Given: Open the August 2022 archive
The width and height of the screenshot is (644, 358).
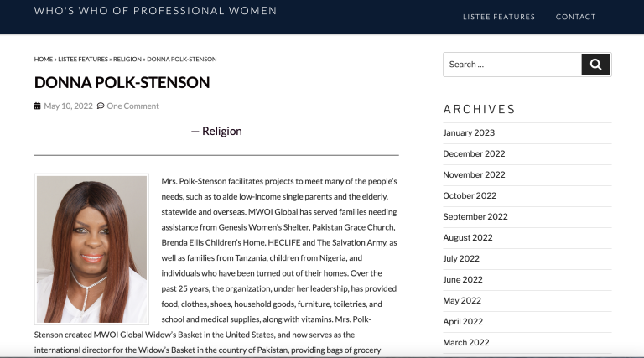Looking at the screenshot, I should tap(468, 237).
